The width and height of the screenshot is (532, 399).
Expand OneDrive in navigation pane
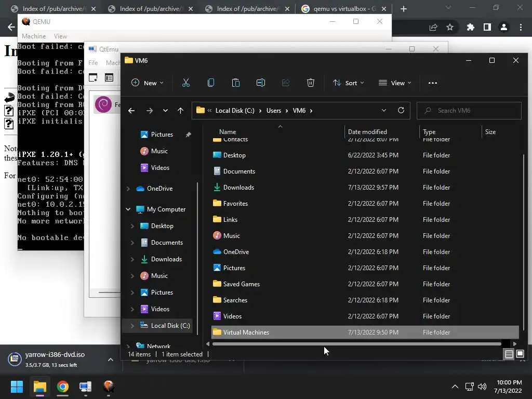(x=128, y=189)
